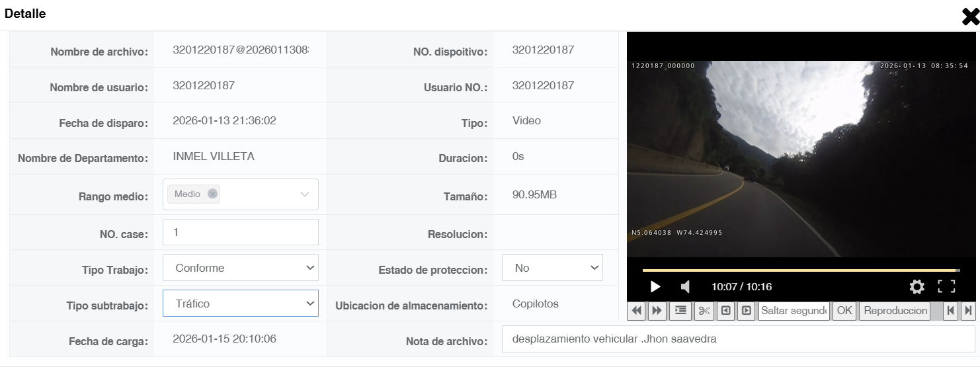980x367 pixels.
Task: Click the rewind double-arrow button
Action: 637,310
